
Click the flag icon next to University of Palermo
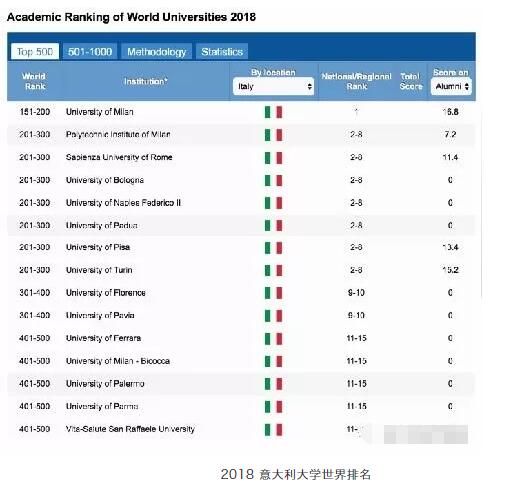(x=273, y=384)
